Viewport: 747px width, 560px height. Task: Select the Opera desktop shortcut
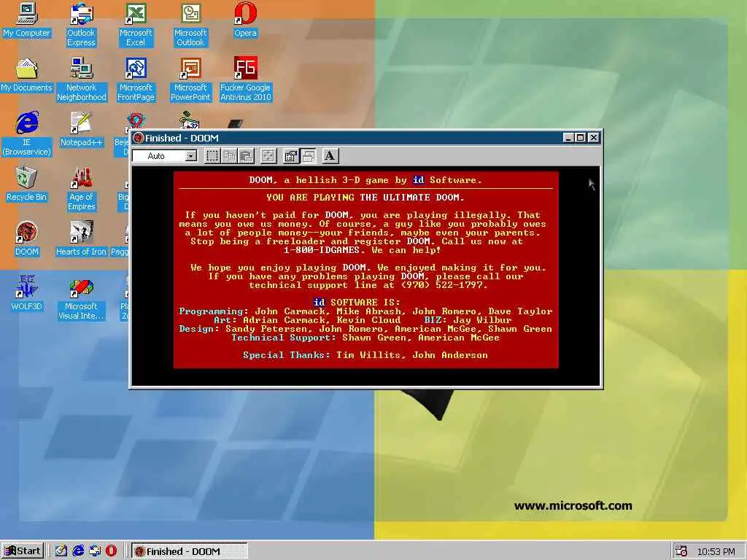point(245,21)
